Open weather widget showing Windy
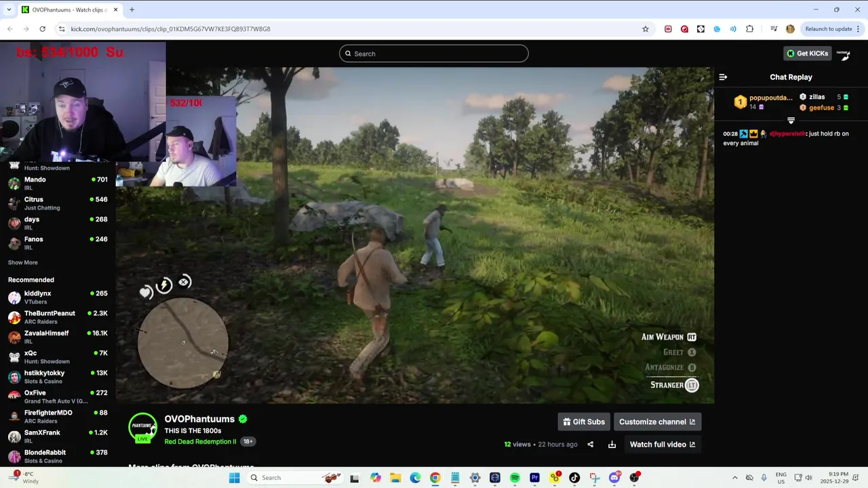Image resolution: width=868 pixels, height=488 pixels. [x=24, y=478]
